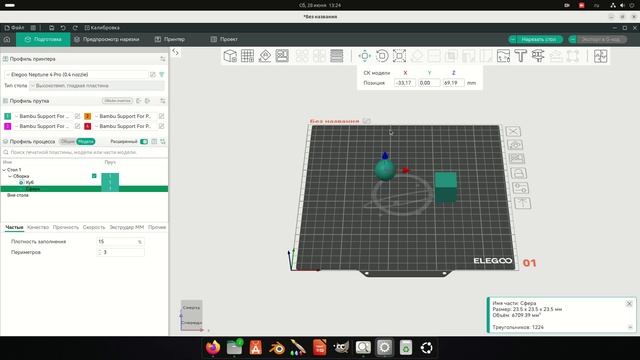Collapse the sidebar with the arrow icon

pyautogui.click(x=176, y=52)
